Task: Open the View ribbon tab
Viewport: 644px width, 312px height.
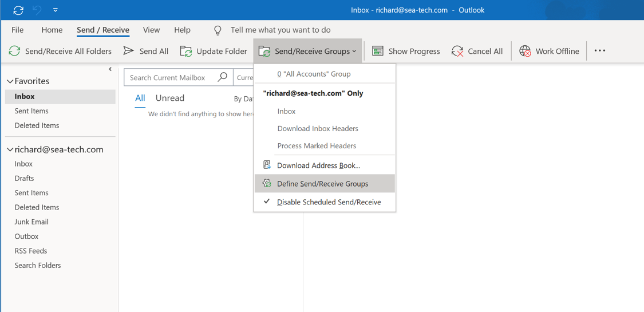Action: [x=152, y=30]
